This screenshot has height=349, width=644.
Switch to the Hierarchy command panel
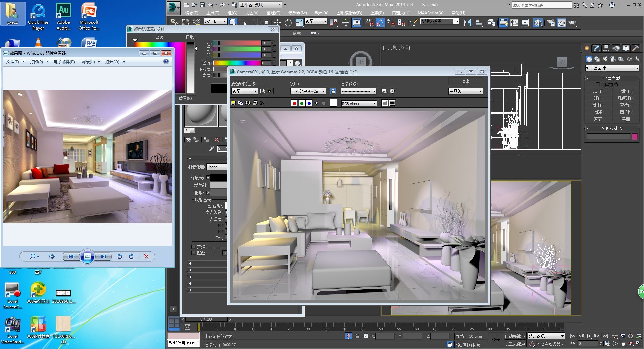tap(606, 48)
